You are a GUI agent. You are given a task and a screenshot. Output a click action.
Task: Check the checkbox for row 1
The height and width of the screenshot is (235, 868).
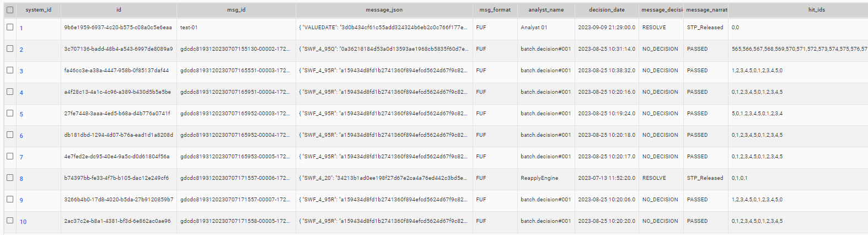click(x=10, y=27)
